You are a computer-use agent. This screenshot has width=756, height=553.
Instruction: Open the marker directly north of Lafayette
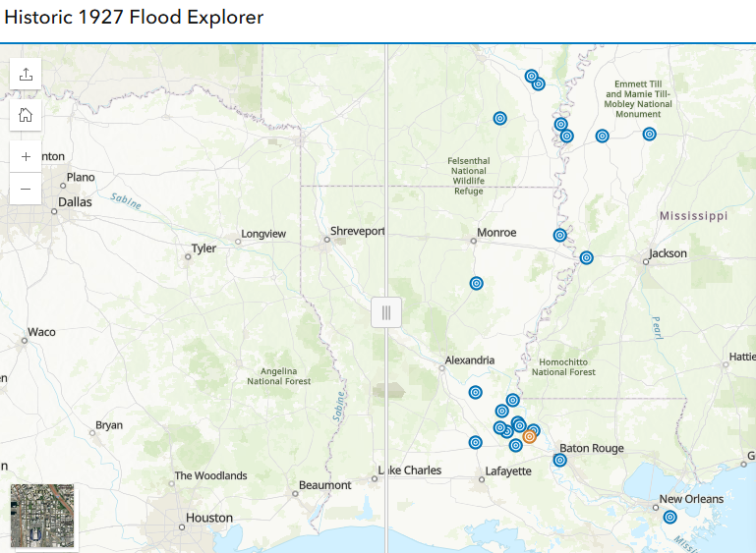click(x=476, y=442)
